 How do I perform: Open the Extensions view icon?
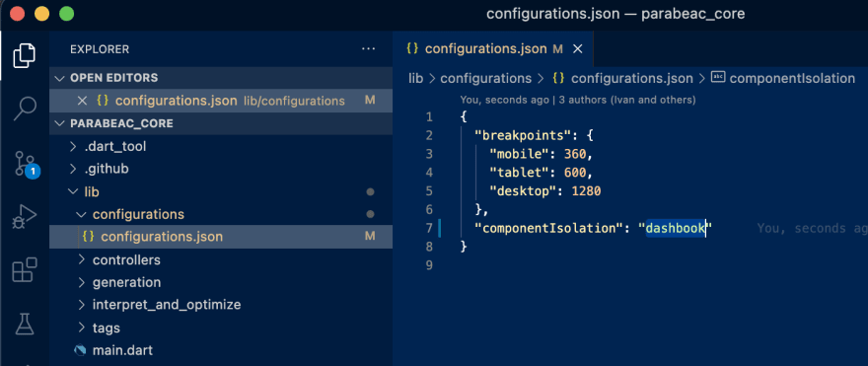[25, 270]
